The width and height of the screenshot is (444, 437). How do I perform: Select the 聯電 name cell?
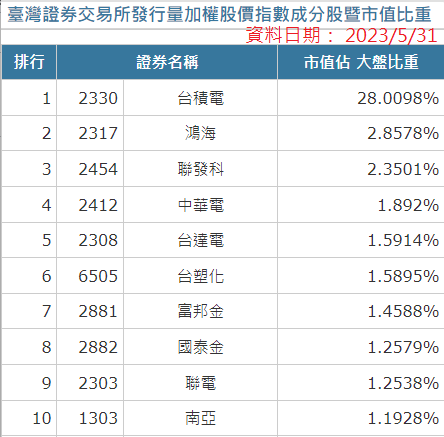(x=200, y=383)
